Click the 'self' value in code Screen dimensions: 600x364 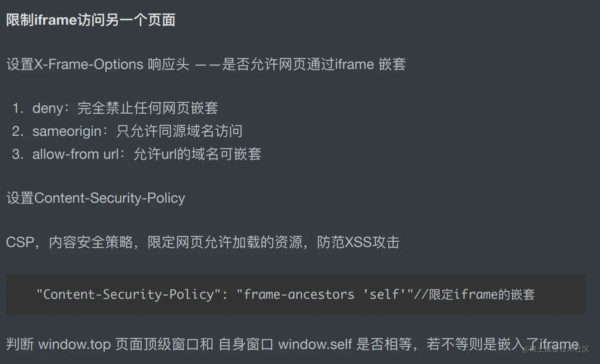point(384,295)
